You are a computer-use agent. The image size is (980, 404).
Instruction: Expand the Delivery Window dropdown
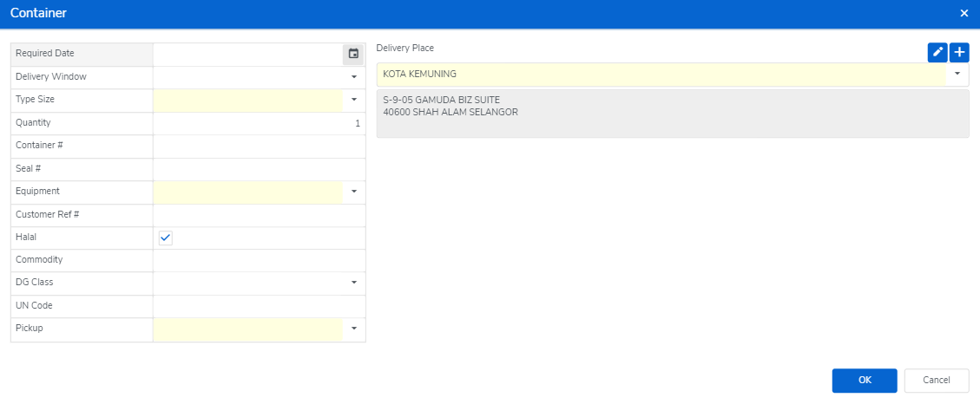click(353, 77)
